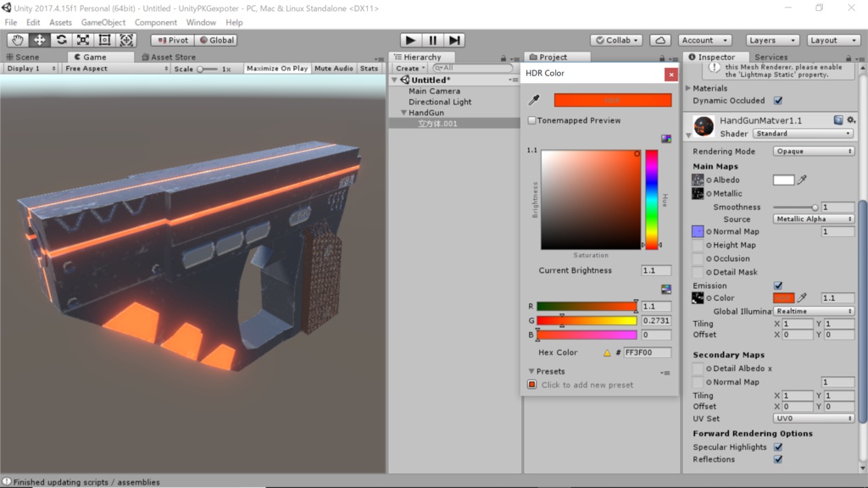The width and height of the screenshot is (868, 488).
Task: Open the Component menu
Action: (156, 23)
